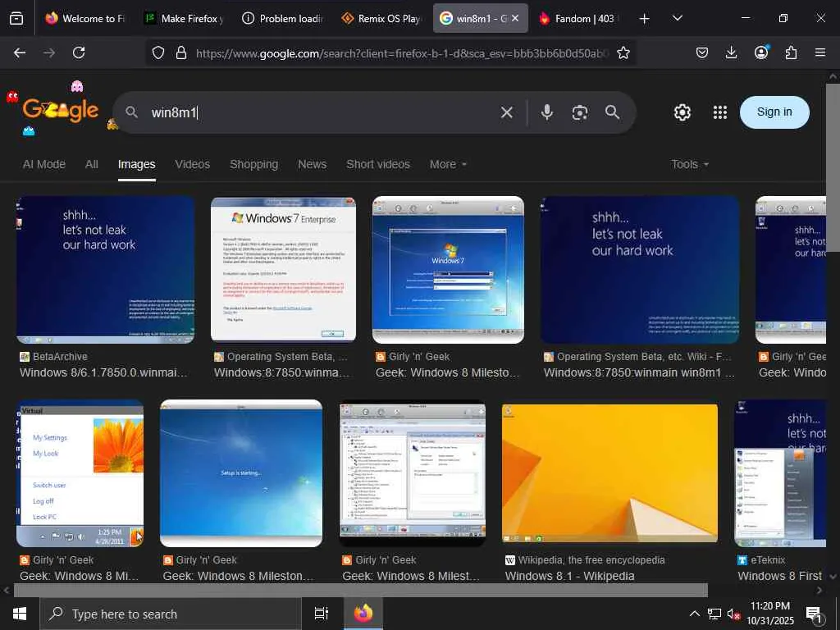This screenshot has height=630, width=840.
Task: Open the Pocket save icon
Action: pos(702,52)
